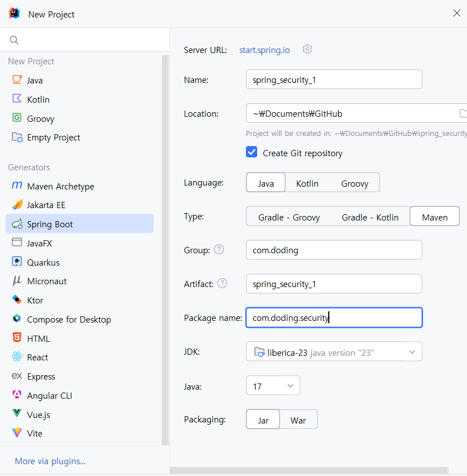Image resolution: width=467 pixels, height=476 pixels.
Task: Click the HTML5 shield icon
Action: (17, 338)
